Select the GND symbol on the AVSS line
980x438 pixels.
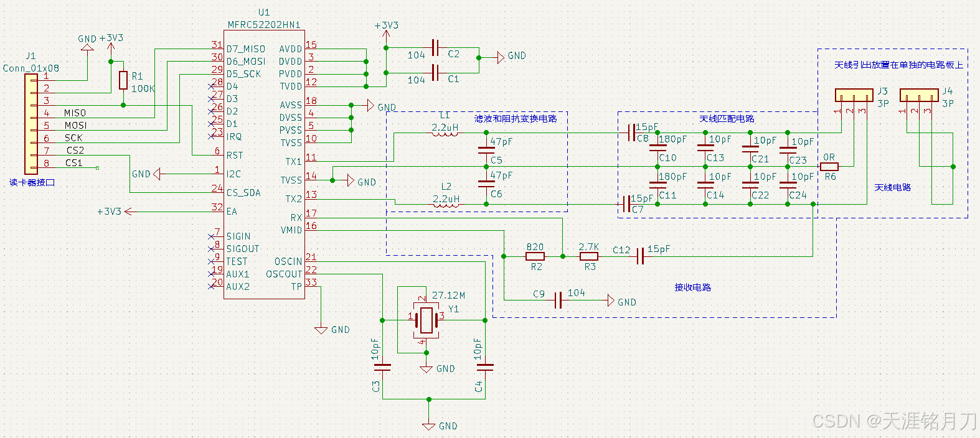click(370, 106)
